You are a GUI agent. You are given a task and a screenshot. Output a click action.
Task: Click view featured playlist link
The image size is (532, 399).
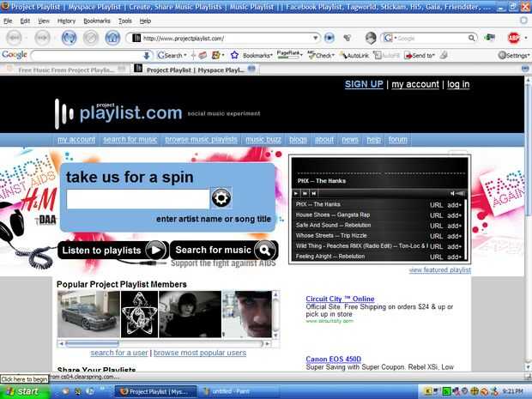click(439, 270)
